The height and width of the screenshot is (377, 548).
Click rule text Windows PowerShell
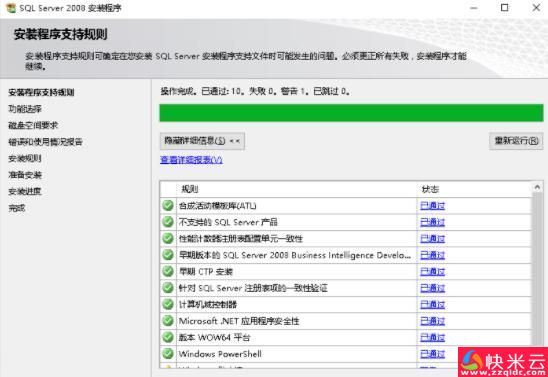pyautogui.click(x=220, y=354)
